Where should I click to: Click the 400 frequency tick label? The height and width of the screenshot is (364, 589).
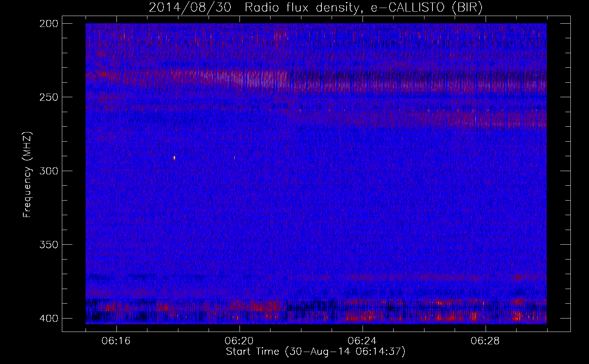(48, 318)
